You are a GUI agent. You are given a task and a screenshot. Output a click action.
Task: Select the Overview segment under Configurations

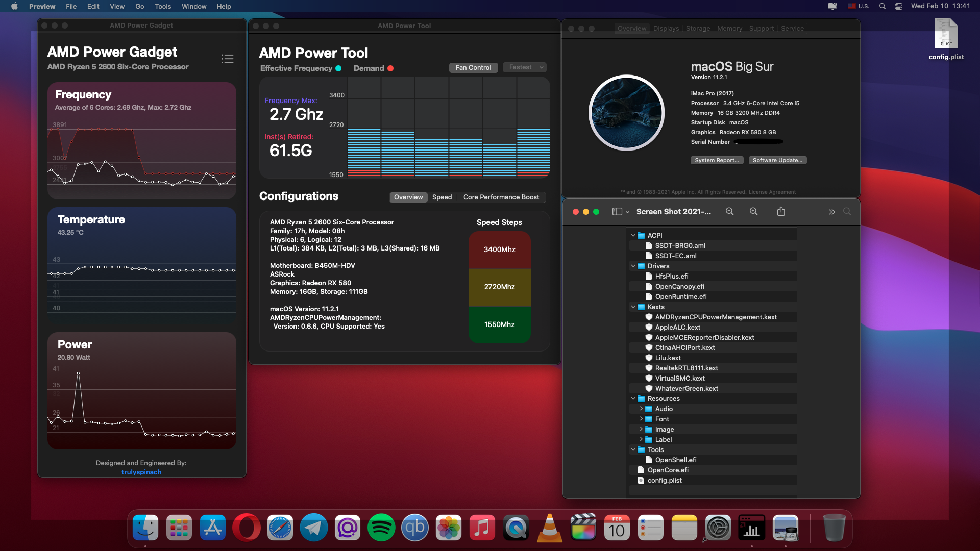408,197
